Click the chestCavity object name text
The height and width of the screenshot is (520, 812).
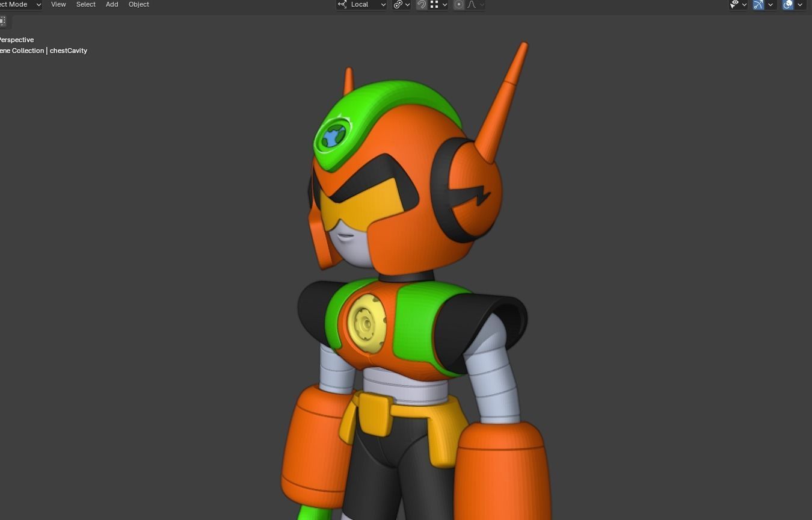coord(69,51)
